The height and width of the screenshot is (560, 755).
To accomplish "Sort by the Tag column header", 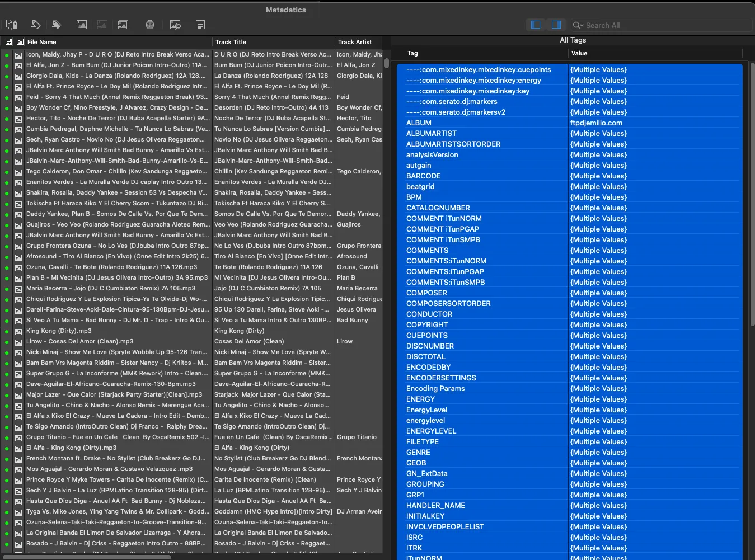I will pyautogui.click(x=485, y=54).
